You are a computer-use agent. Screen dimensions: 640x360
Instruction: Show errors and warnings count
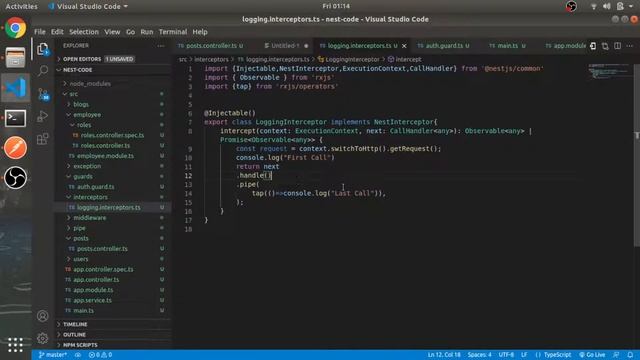[x=100, y=355]
